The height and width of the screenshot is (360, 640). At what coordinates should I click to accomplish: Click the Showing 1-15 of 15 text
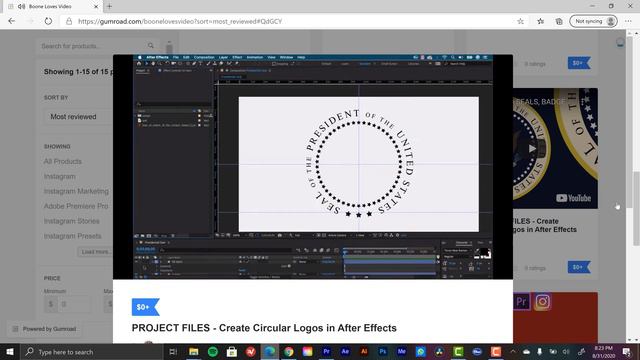(78, 72)
